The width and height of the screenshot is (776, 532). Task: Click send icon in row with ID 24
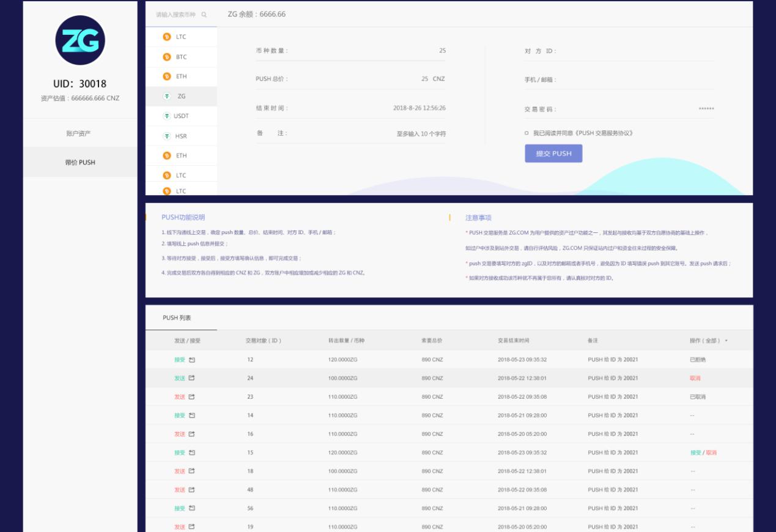191,378
